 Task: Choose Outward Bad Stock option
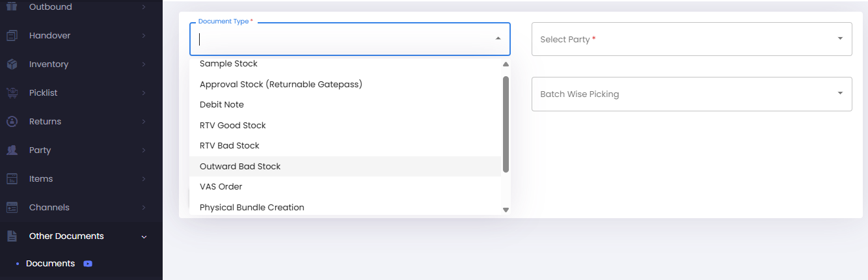(x=346, y=166)
